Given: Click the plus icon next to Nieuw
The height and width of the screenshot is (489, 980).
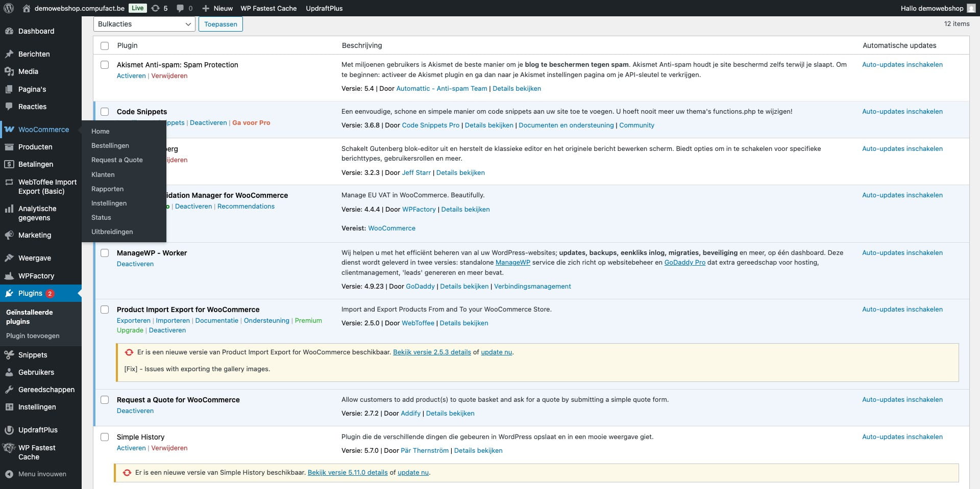Looking at the screenshot, I should coord(206,8).
